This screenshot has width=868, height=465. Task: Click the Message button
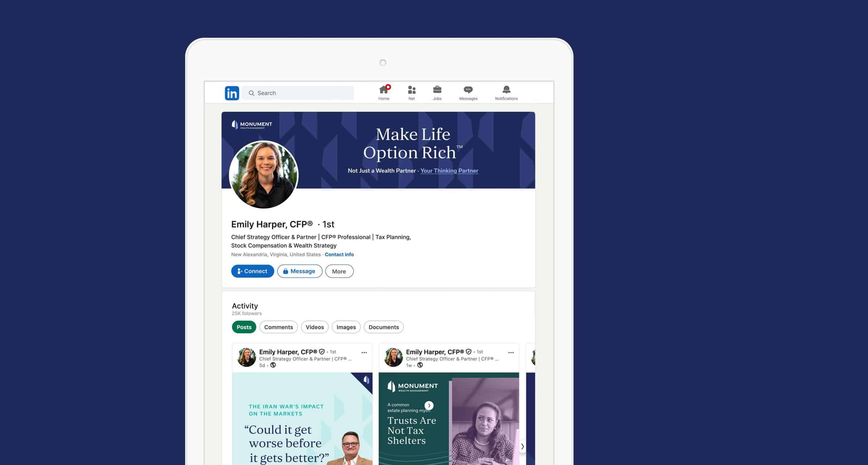(299, 271)
